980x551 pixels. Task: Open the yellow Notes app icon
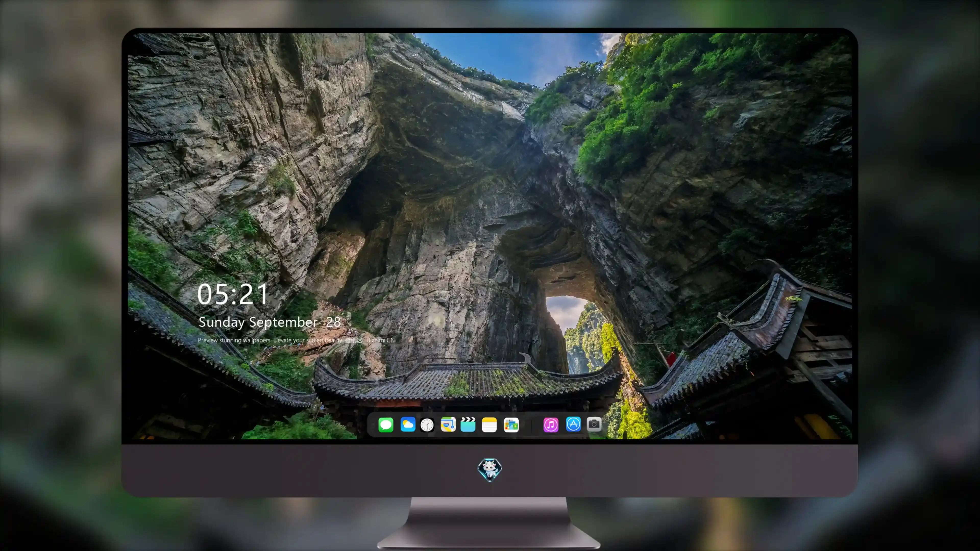click(489, 424)
